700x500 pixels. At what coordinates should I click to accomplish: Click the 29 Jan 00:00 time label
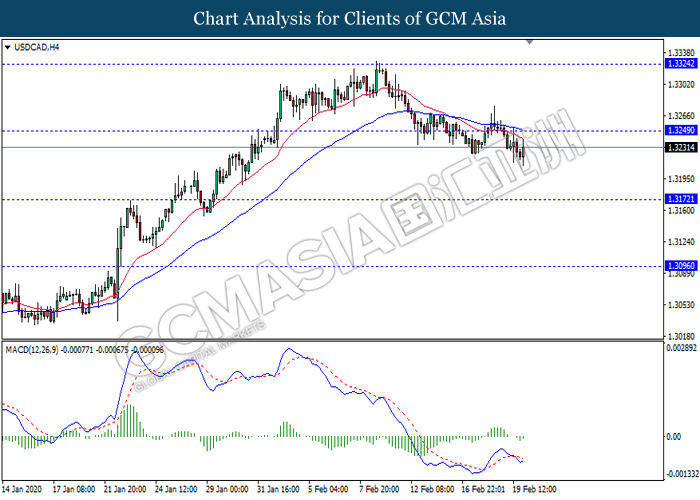pyautogui.click(x=227, y=490)
